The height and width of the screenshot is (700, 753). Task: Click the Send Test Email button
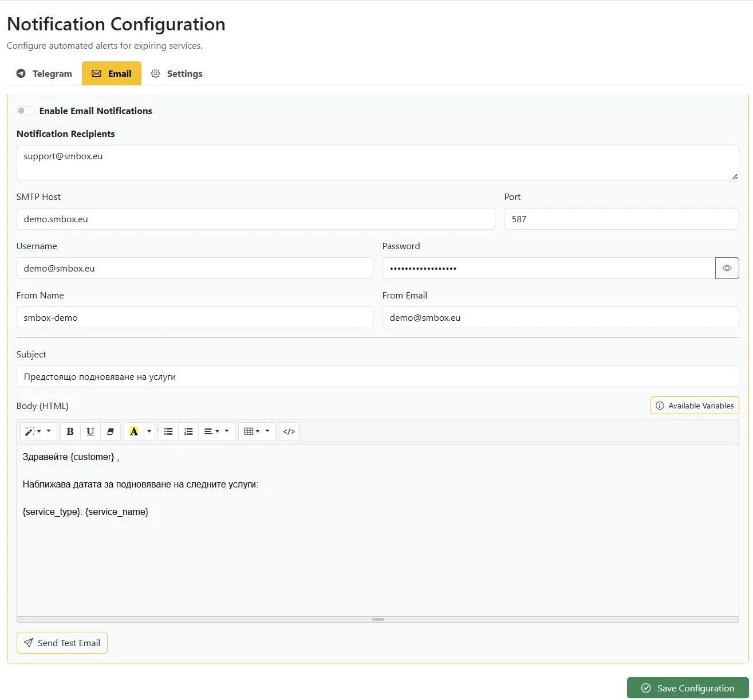[x=62, y=643]
